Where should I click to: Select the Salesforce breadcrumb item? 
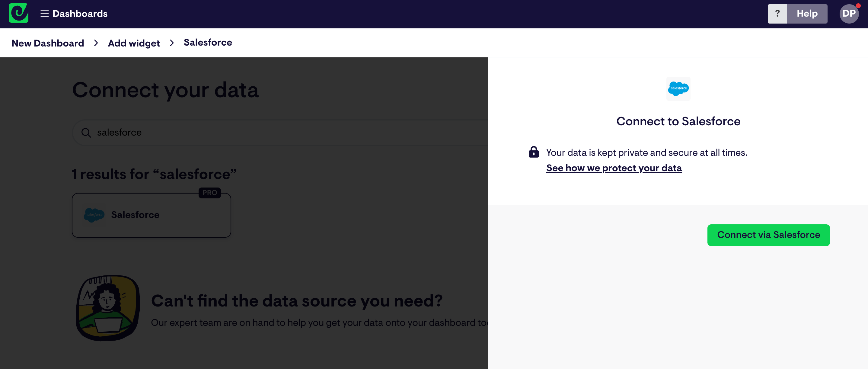pyautogui.click(x=208, y=43)
